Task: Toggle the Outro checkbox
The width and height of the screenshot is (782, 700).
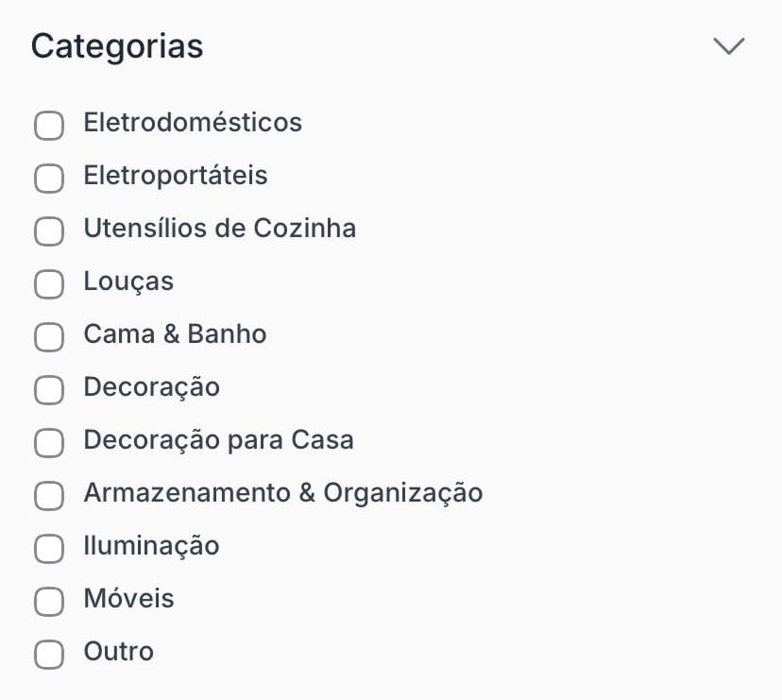Action: click(x=49, y=654)
